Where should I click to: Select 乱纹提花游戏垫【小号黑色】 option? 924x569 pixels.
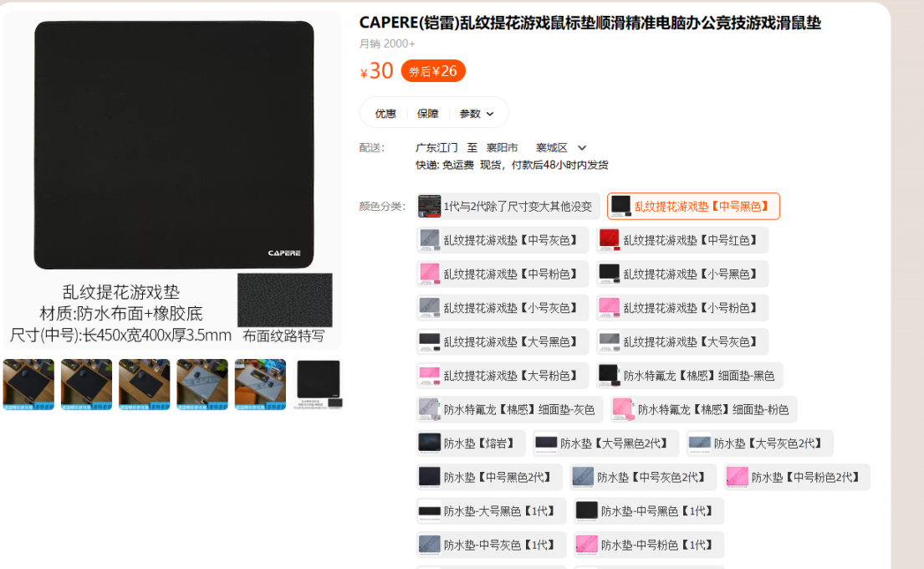[682, 274]
